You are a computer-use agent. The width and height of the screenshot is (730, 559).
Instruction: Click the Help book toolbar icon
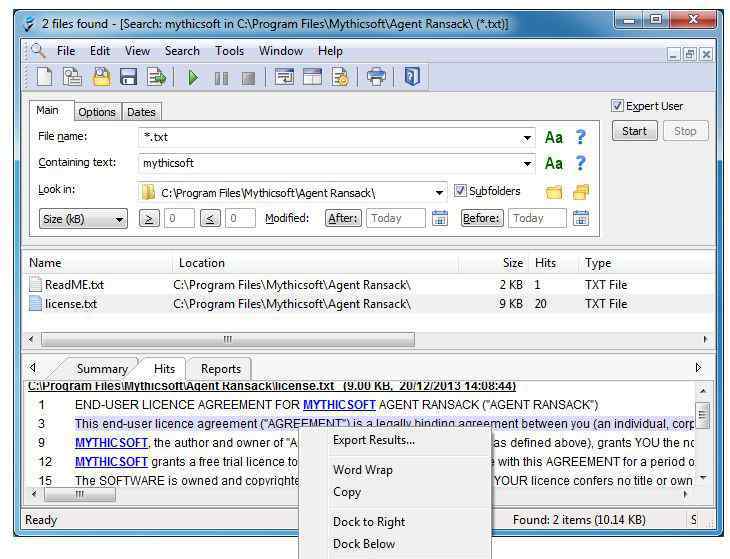point(412,76)
